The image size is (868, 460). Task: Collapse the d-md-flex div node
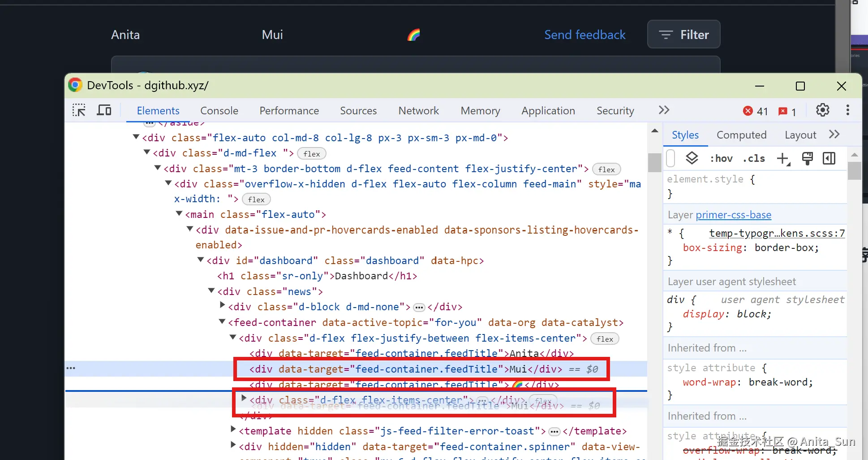click(147, 152)
